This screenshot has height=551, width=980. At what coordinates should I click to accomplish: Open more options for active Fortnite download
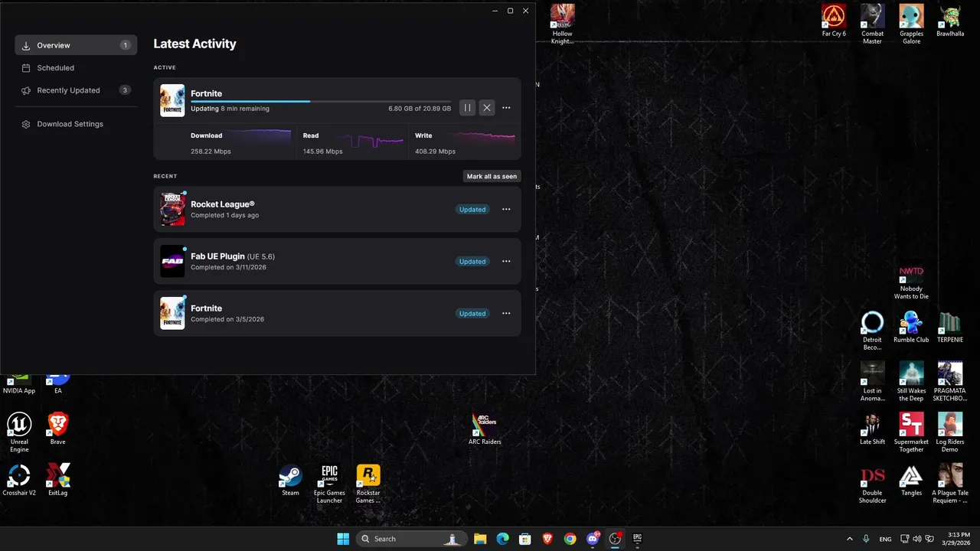click(x=506, y=108)
